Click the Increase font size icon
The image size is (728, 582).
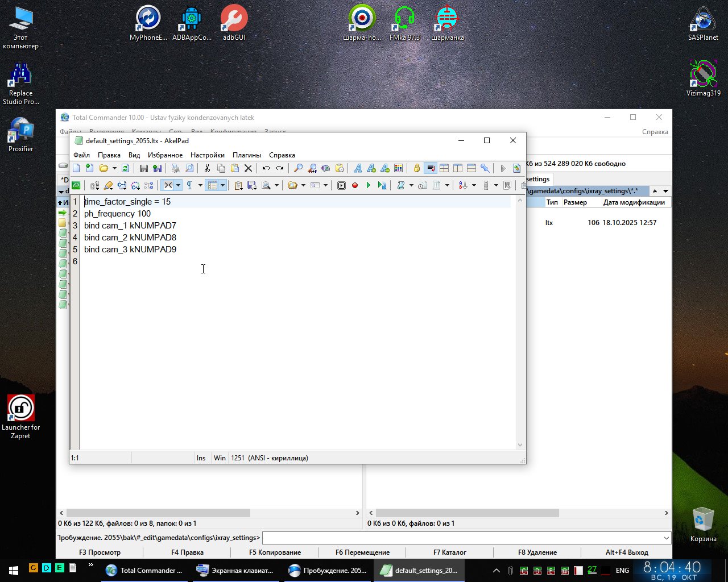tap(371, 168)
